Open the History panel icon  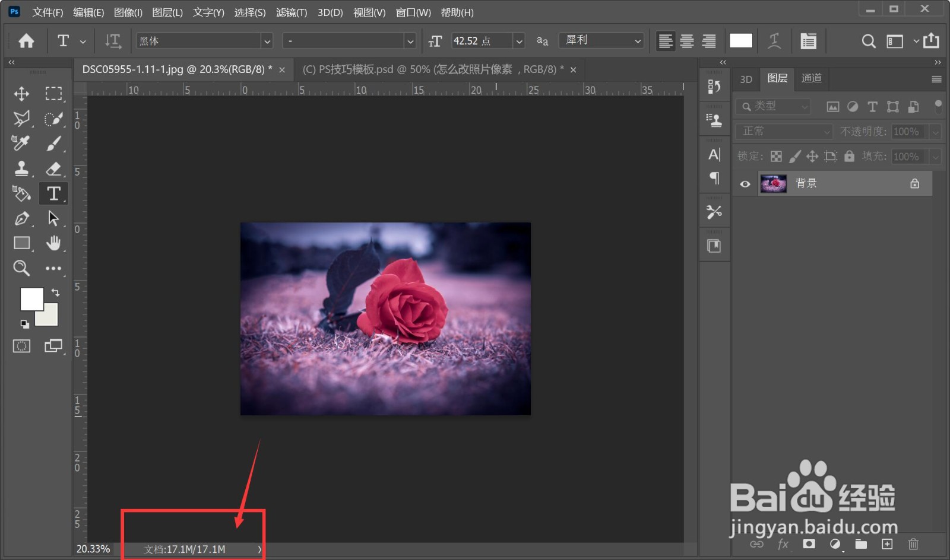click(x=714, y=87)
